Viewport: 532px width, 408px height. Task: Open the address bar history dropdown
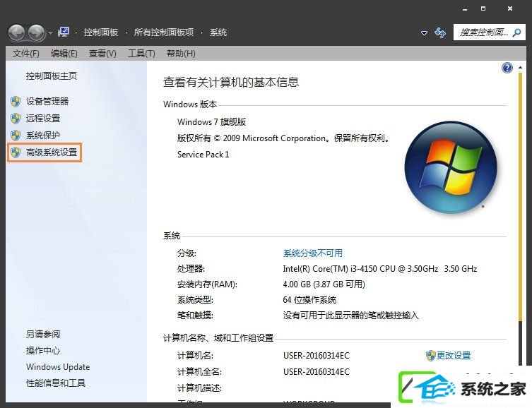(424, 33)
